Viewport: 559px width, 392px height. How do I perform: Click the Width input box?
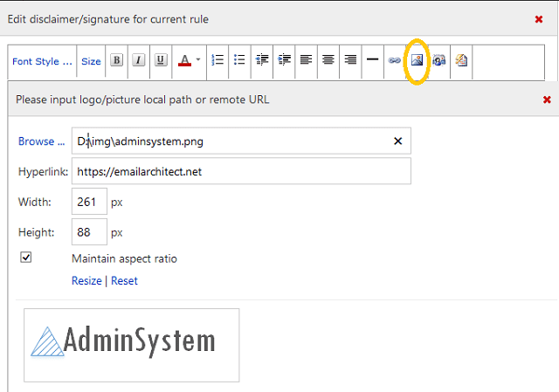(x=89, y=202)
